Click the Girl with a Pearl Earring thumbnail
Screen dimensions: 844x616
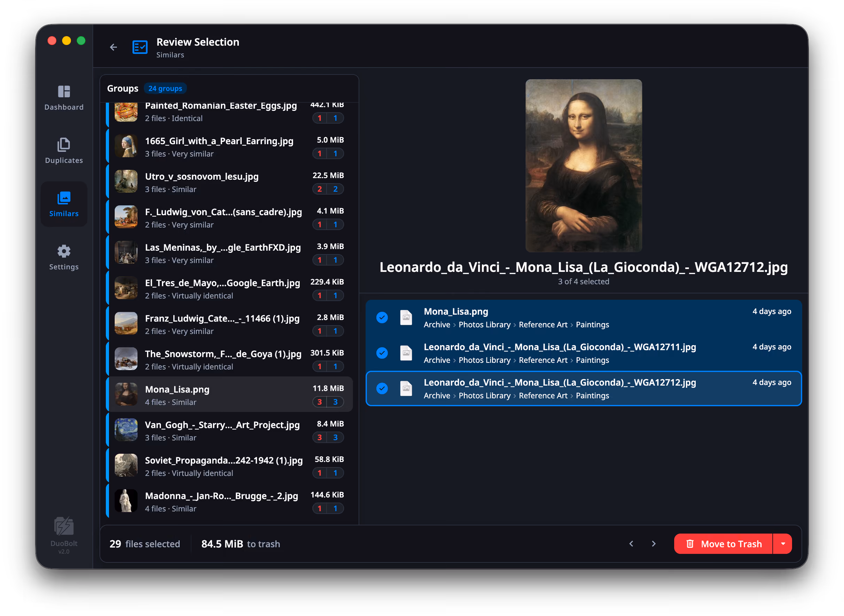point(126,146)
